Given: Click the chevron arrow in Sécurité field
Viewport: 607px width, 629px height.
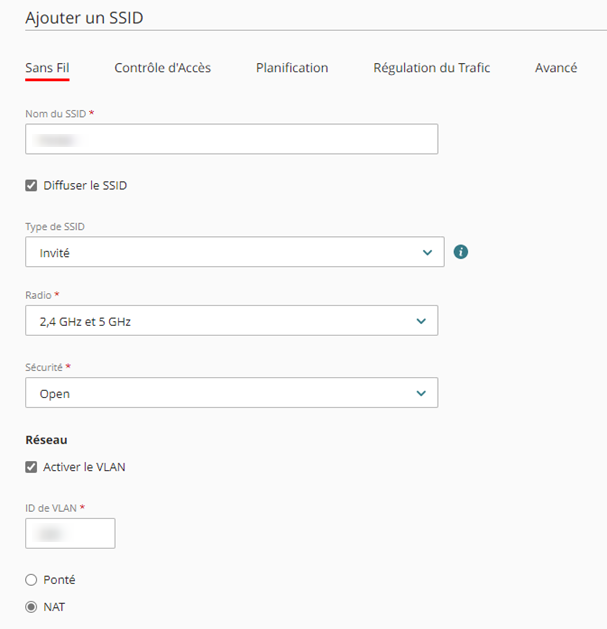Looking at the screenshot, I should point(420,393).
